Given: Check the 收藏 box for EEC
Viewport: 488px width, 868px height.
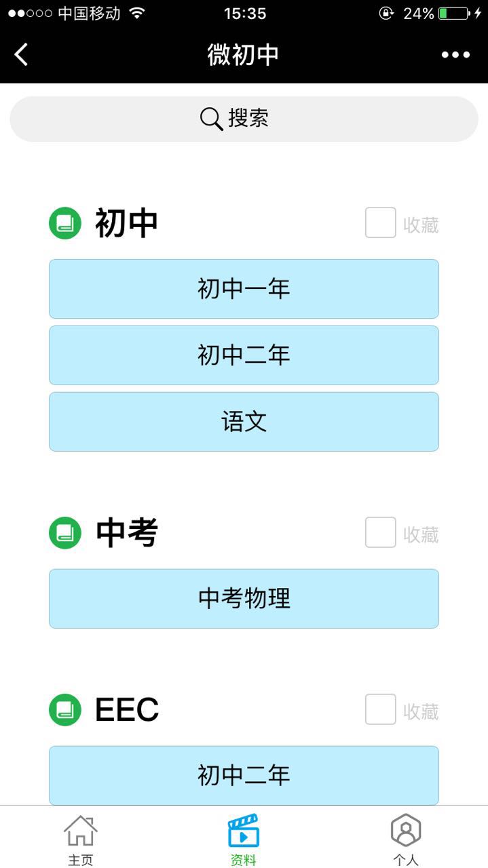Looking at the screenshot, I should click(x=381, y=710).
